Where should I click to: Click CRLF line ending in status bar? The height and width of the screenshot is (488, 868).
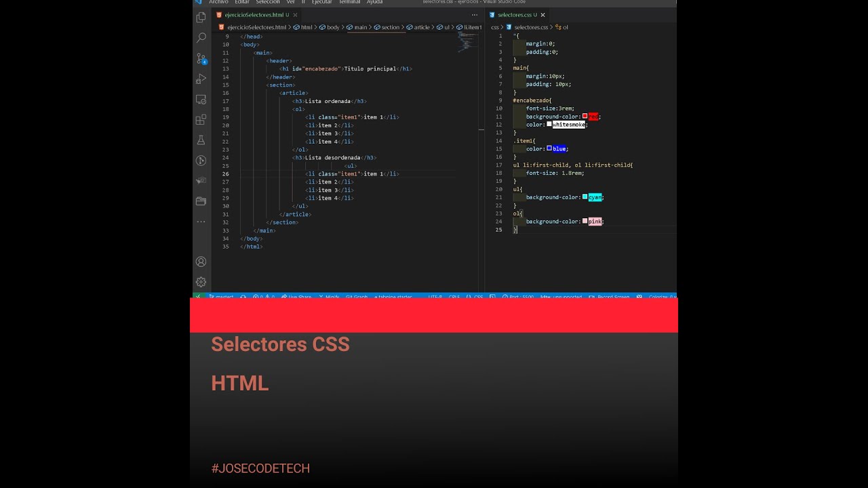(454, 296)
